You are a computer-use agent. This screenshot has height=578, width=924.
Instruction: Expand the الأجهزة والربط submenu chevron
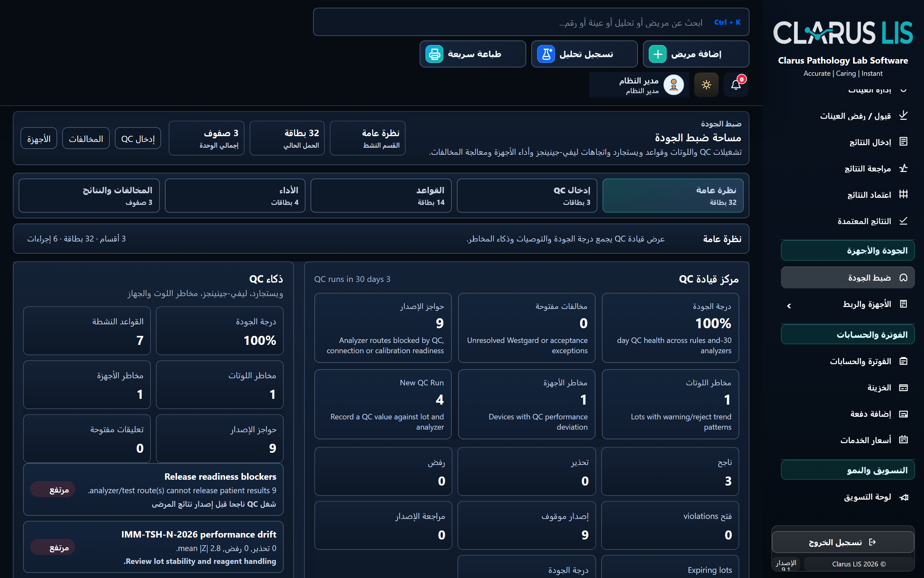[x=789, y=306]
